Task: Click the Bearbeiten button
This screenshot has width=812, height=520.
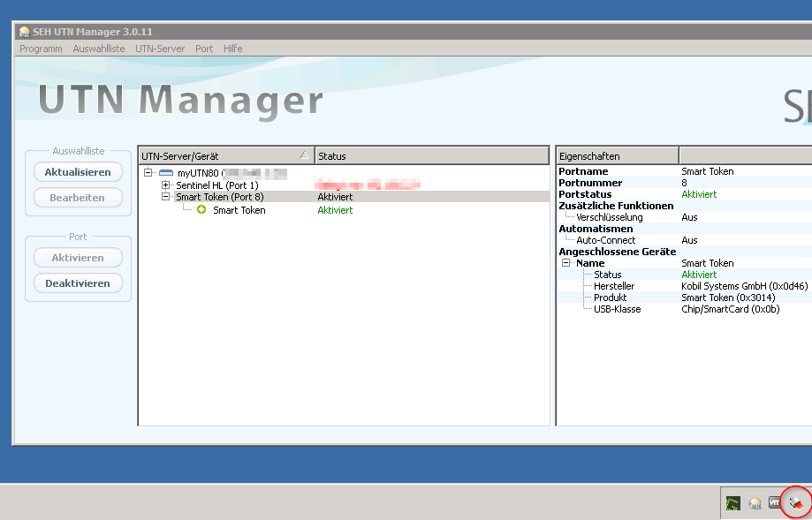Action: pyautogui.click(x=78, y=198)
